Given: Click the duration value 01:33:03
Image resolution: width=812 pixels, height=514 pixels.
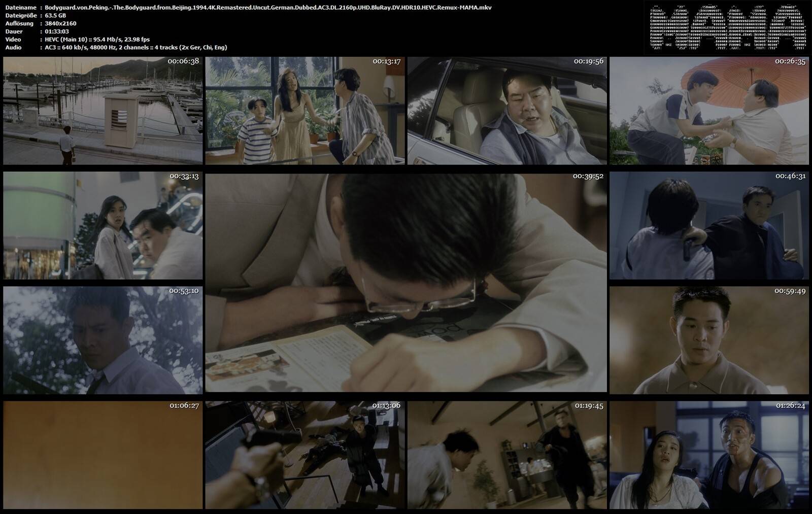Looking at the screenshot, I should click(x=57, y=31).
